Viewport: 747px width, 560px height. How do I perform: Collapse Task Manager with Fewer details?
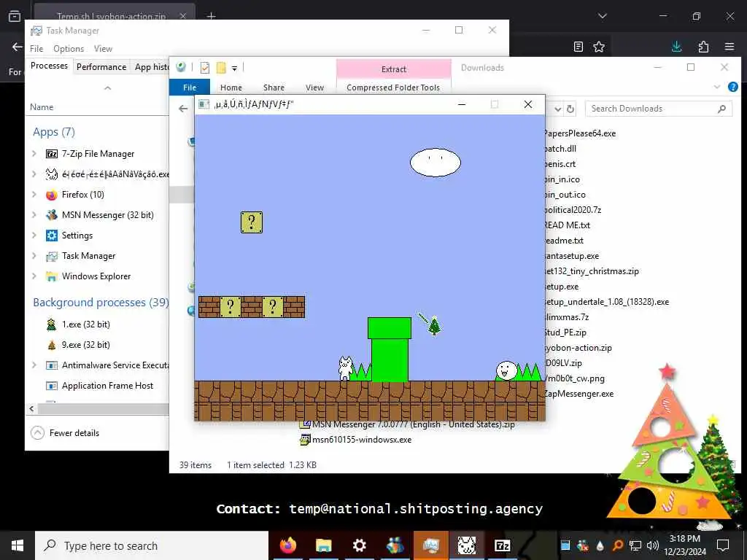(65, 433)
